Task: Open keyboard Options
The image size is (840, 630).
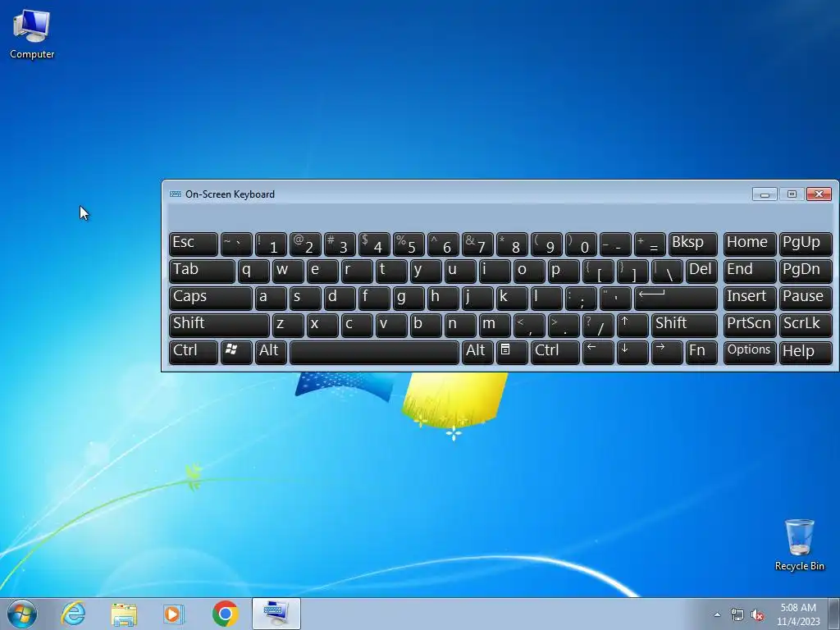Action: pyautogui.click(x=750, y=351)
